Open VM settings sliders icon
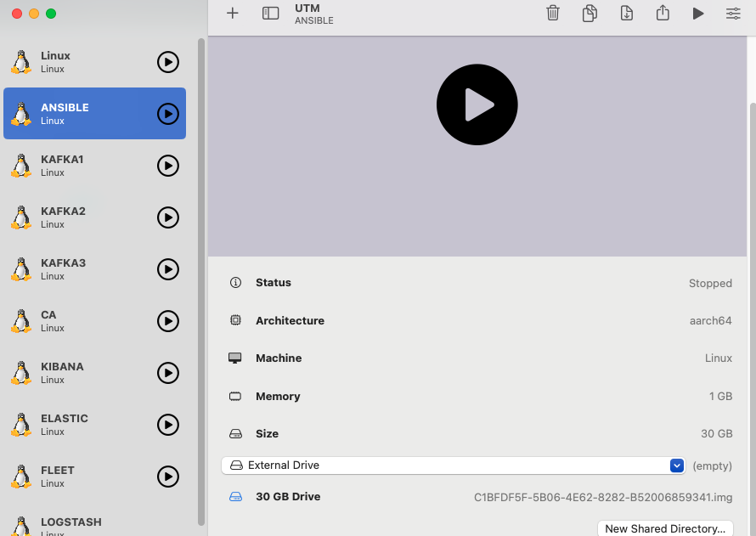The image size is (756, 536). coord(733,13)
